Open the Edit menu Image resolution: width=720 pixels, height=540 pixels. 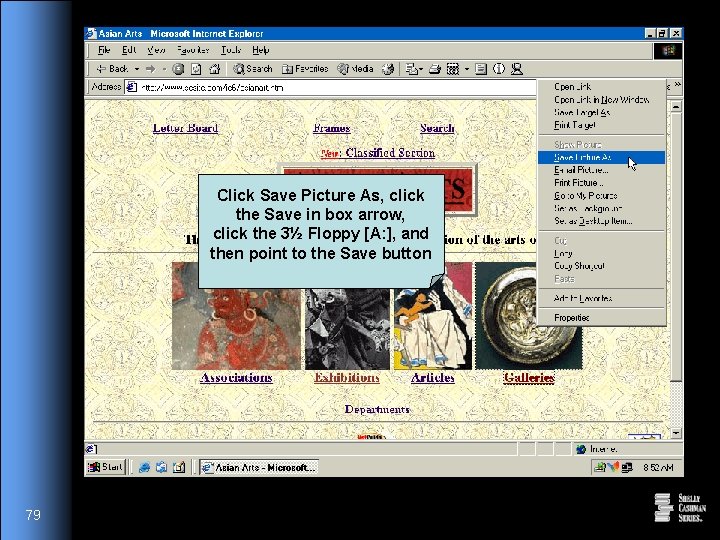click(129, 50)
